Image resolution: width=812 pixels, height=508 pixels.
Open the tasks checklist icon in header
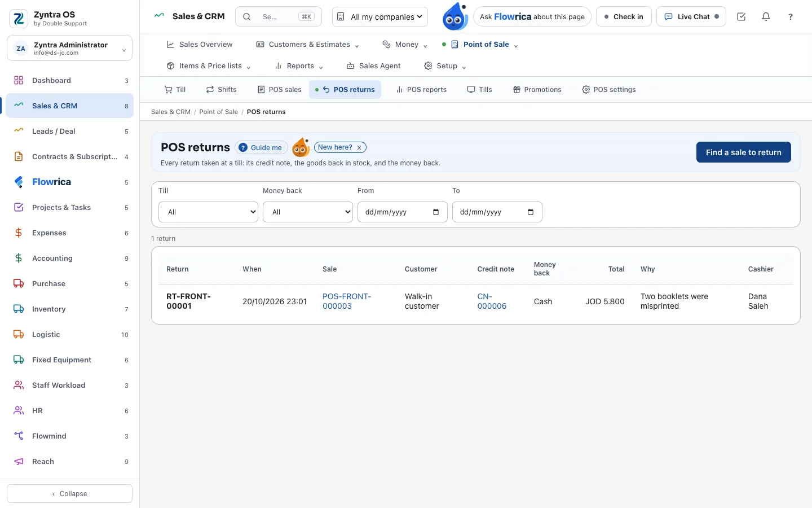pos(742,17)
